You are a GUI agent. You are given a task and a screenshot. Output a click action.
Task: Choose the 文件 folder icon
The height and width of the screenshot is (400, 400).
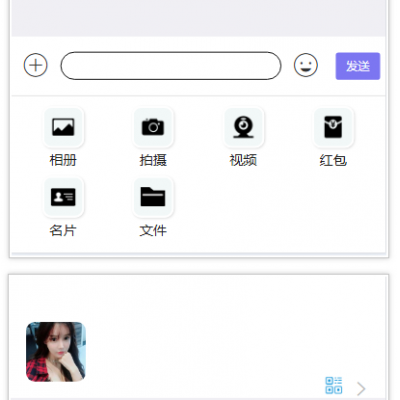pyautogui.click(x=153, y=197)
